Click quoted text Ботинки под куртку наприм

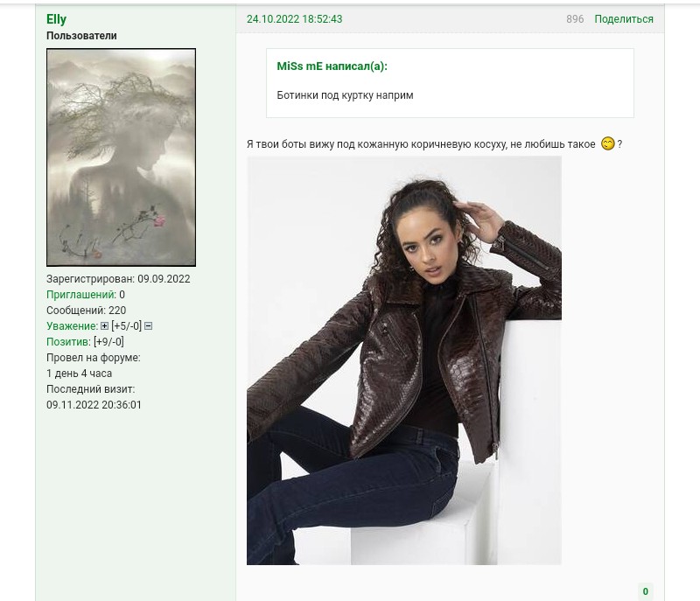pos(345,95)
